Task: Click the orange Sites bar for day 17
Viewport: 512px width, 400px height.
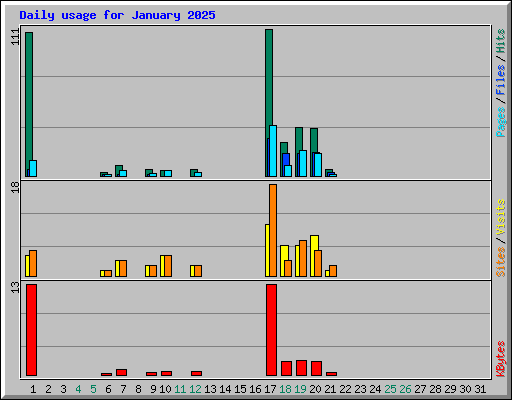Action: 273,230
